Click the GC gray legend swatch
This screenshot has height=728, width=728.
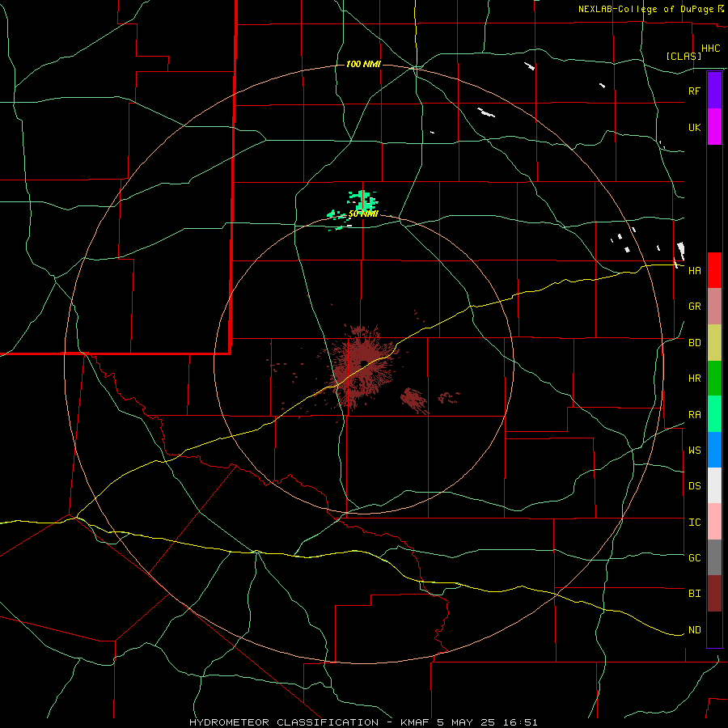pyautogui.click(x=714, y=557)
